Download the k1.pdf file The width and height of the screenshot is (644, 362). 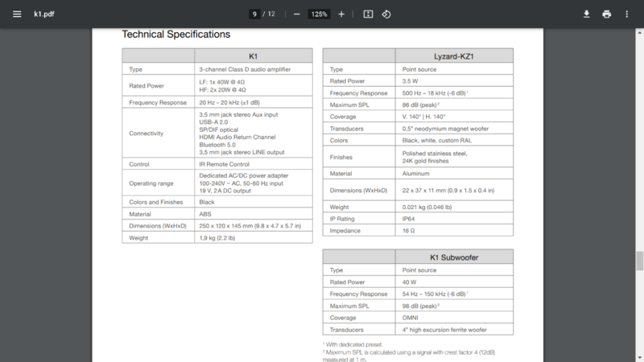tap(587, 14)
